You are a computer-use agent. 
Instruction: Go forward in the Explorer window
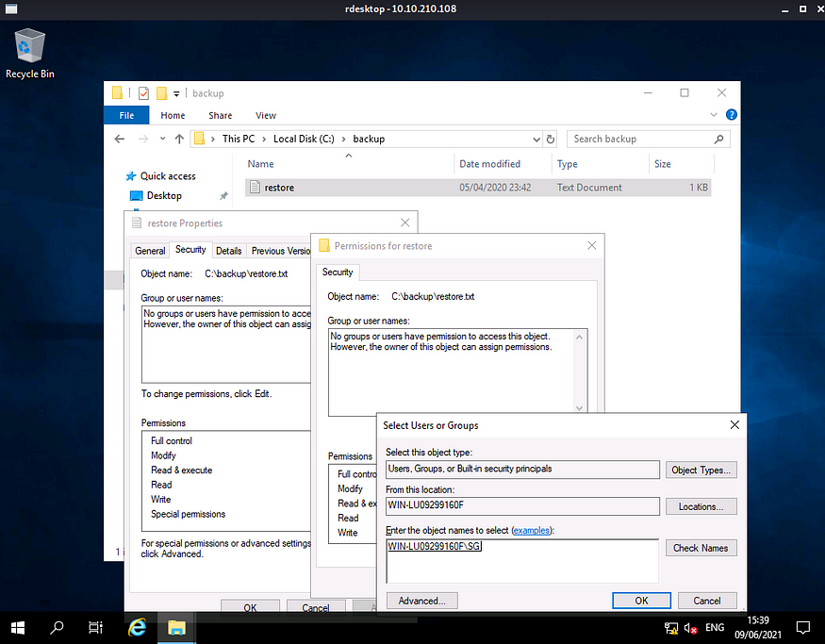pos(143,139)
